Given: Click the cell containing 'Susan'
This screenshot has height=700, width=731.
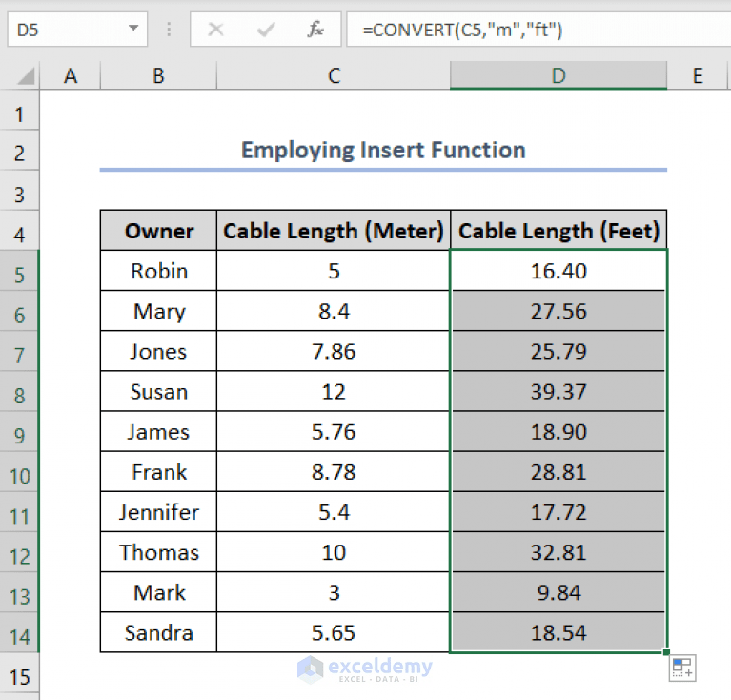Looking at the screenshot, I should tap(158, 391).
